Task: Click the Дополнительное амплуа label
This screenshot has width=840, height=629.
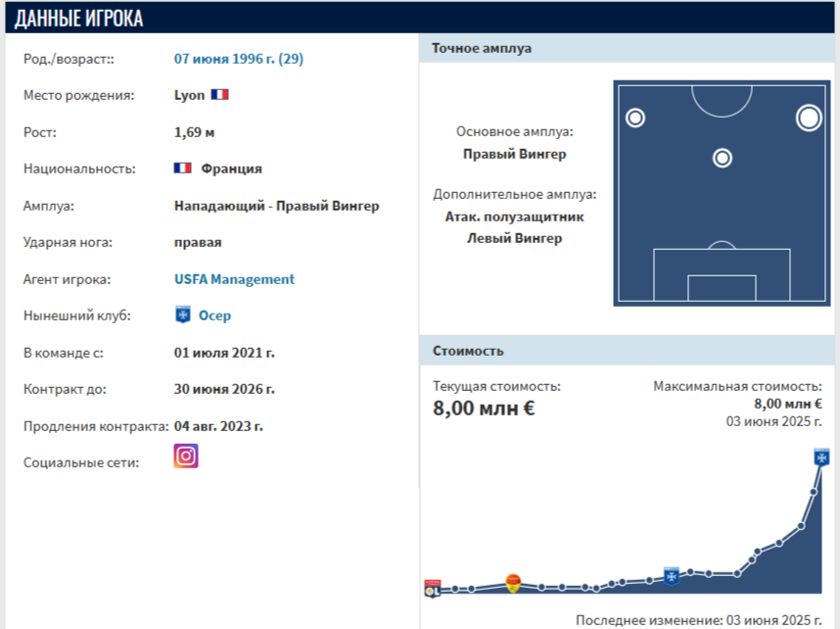Action: tap(514, 195)
